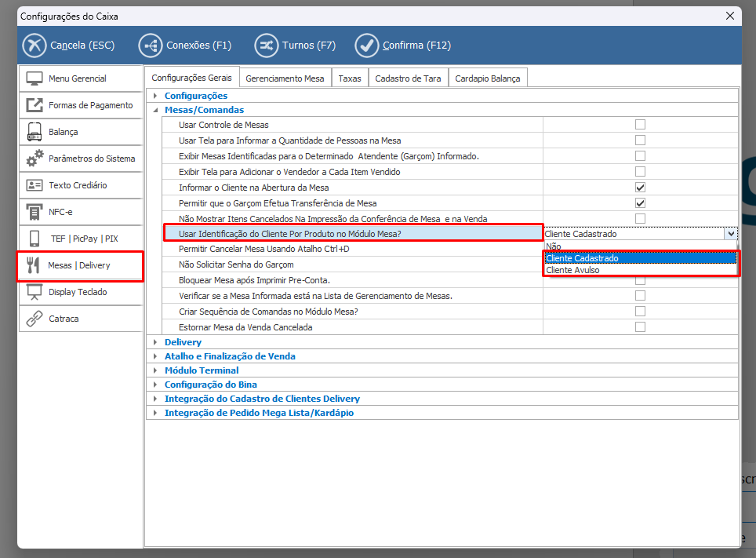Collapse the Mesas/Comandas section
756x558 pixels.
(x=155, y=111)
